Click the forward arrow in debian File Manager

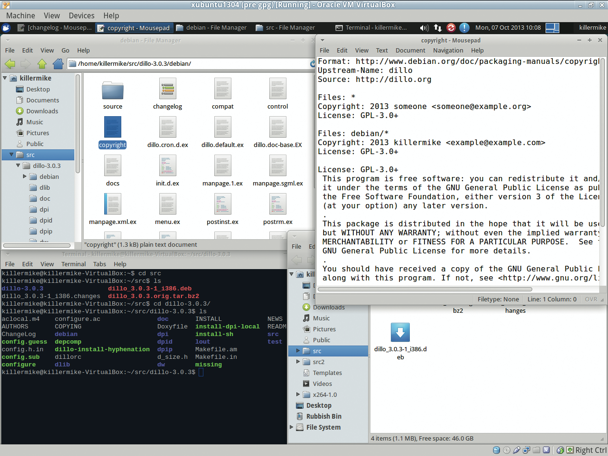point(26,64)
